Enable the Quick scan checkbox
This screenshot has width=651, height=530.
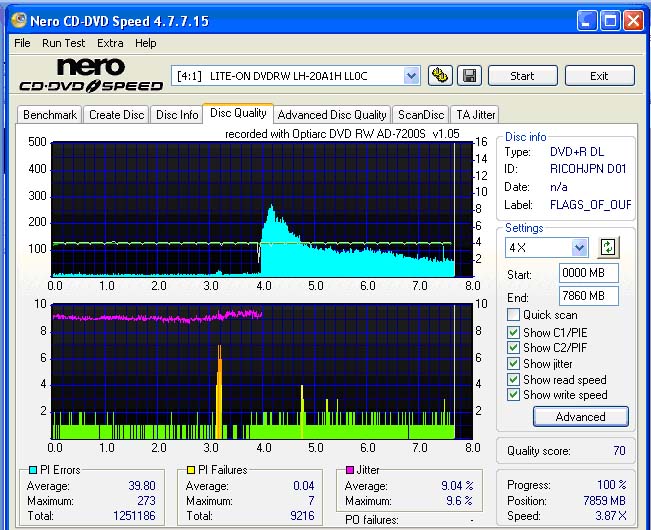tap(514, 315)
